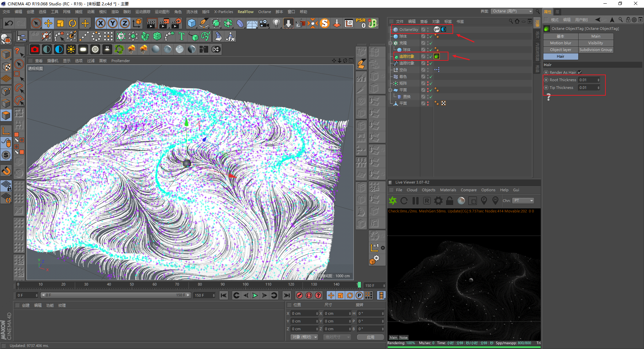Image resolution: width=644 pixels, height=349 pixels.
Task: Click the 应用 apply button
Action: [x=370, y=337]
